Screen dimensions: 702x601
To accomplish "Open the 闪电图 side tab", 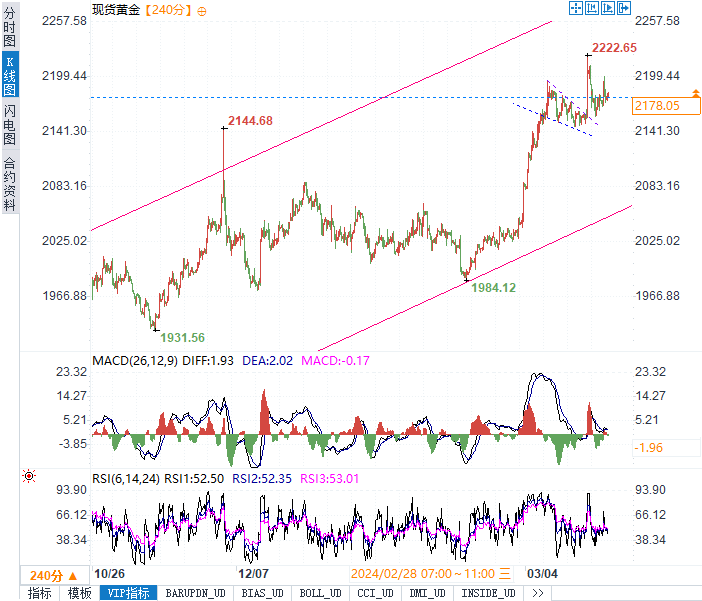I will coord(9,124).
